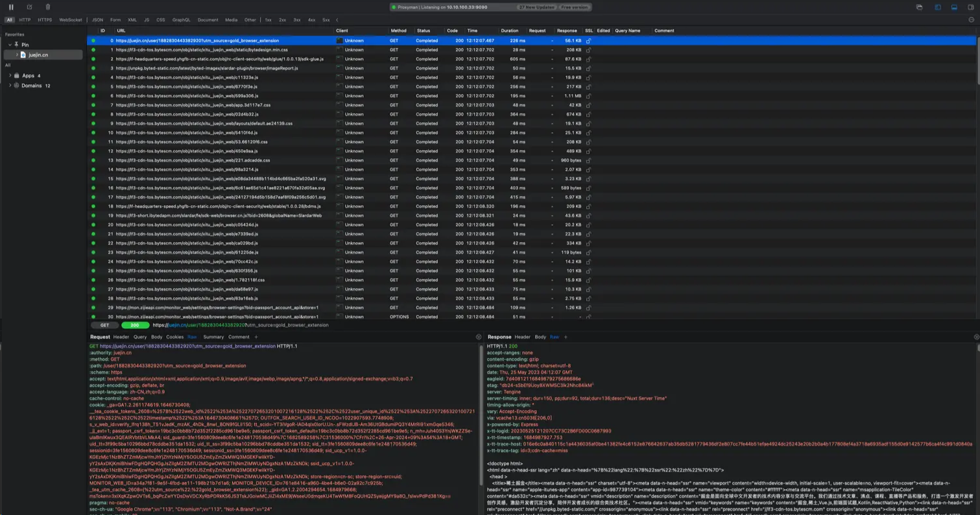Collapse the Pin group in Favorites
This screenshot has width=980, height=515.
click(10, 45)
